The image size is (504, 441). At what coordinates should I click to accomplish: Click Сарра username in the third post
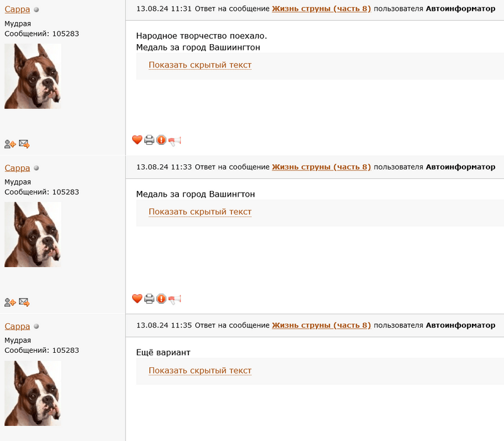click(x=17, y=326)
